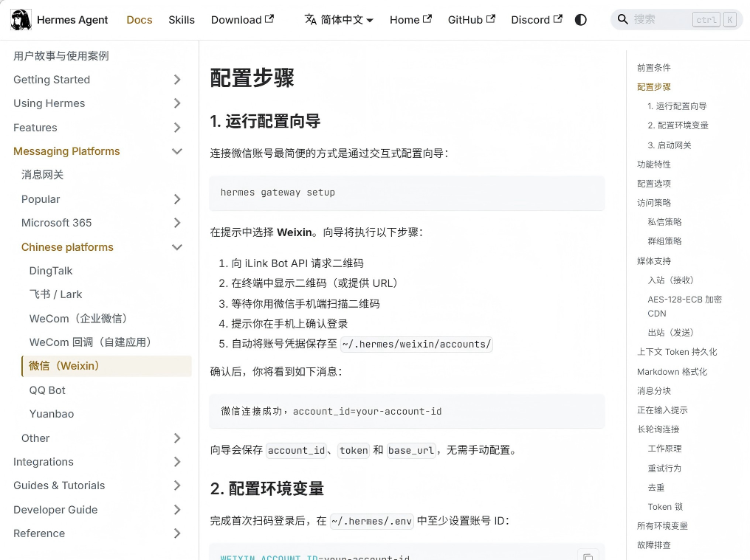The height and width of the screenshot is (560, 750).
Task: Expand the Popular category chevron
Action: 177,199
